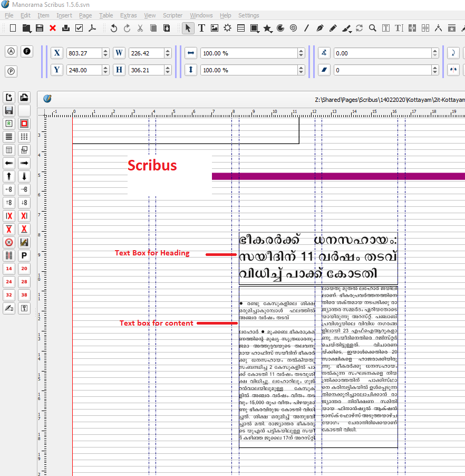This screenshot has width=465, height=476.
Task: Click the Width input field
Action: pyautogui.click(x=146, y=53)
